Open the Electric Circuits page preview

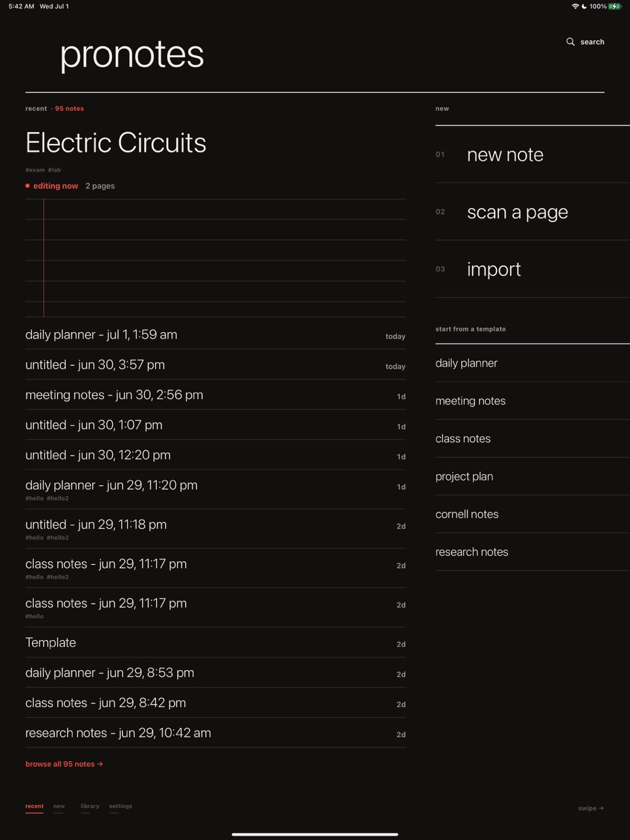pos(216,258)
